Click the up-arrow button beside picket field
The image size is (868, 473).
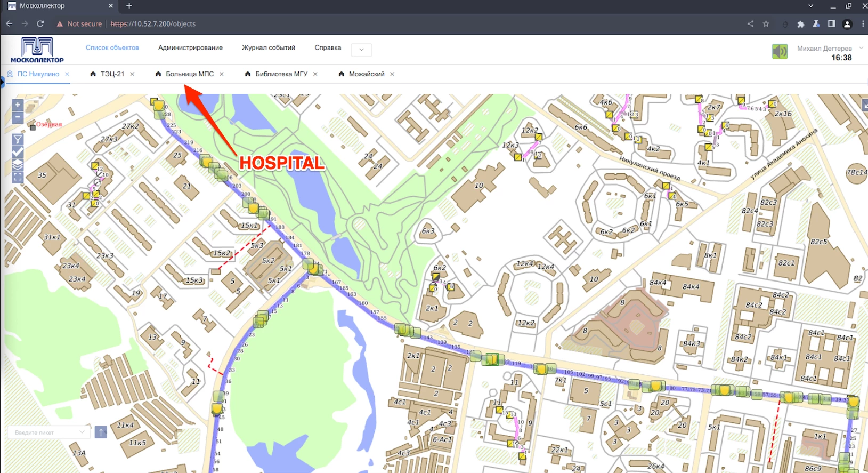(x=101, y=432)
